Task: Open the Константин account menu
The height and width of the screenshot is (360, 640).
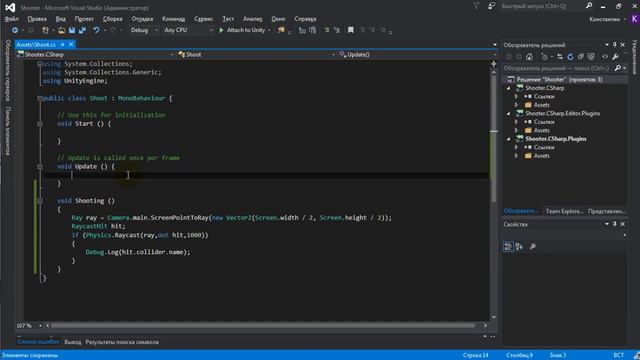Action: click(x=607, y=19)
